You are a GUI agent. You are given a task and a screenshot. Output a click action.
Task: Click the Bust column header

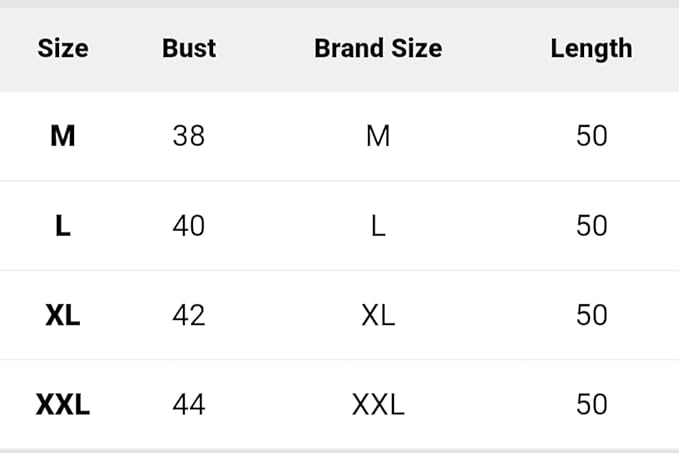[x=189, y=48]
